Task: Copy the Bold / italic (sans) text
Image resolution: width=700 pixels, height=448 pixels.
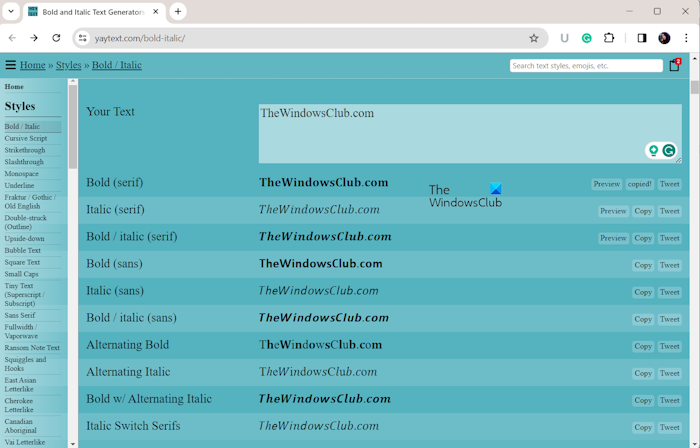Action: (x=643, y=319)
